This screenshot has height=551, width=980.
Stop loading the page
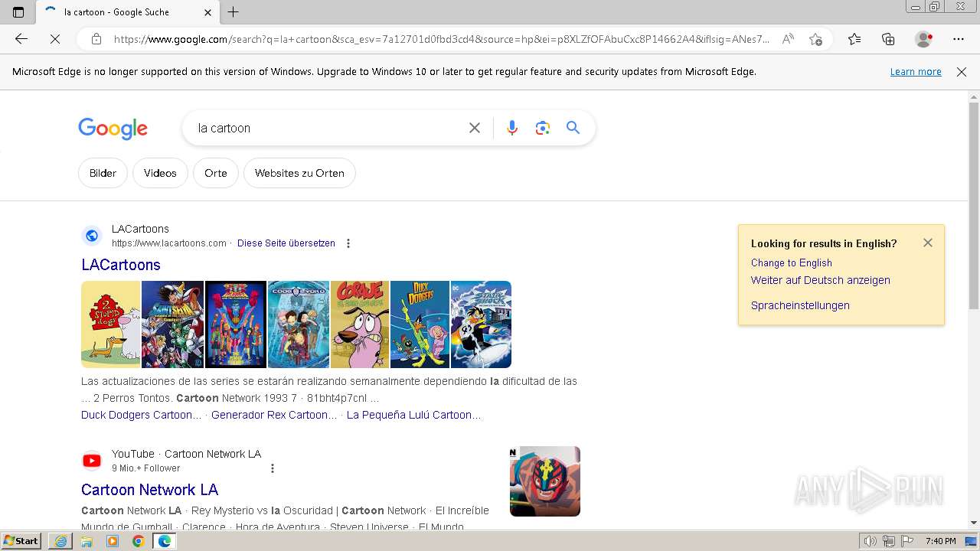coord(55,39)
